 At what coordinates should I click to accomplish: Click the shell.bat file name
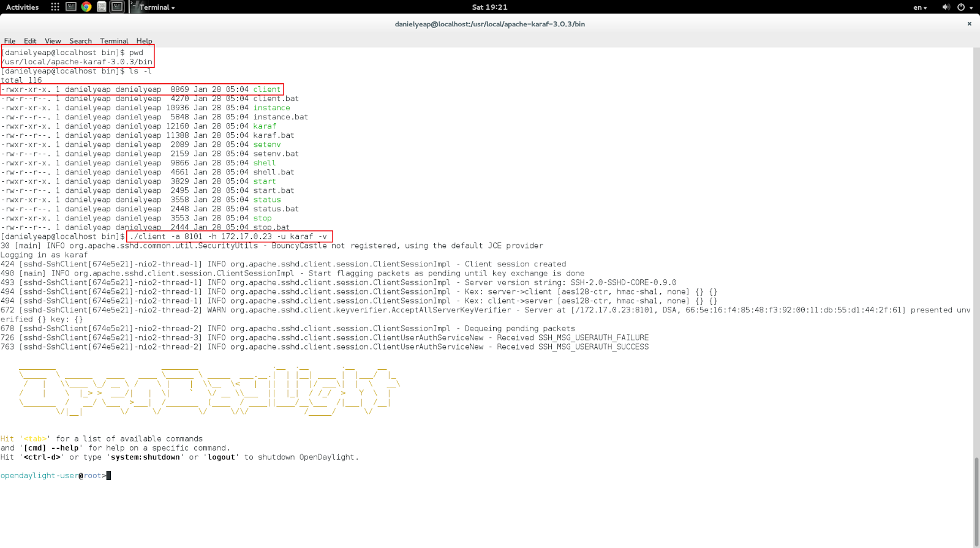pos(274,172)
